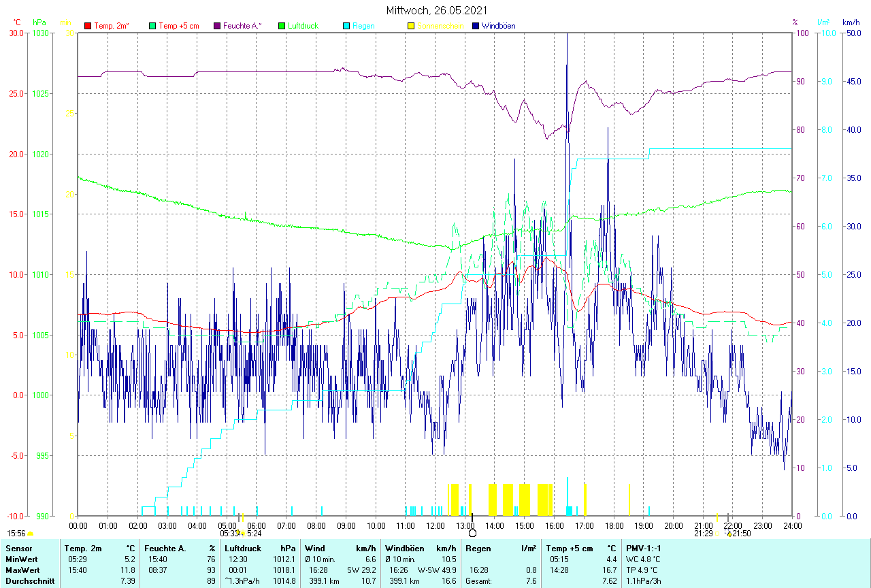This screenshot has height=588, width=871.
Task: Click the Wind column header
Action: [x=315, y=548]
